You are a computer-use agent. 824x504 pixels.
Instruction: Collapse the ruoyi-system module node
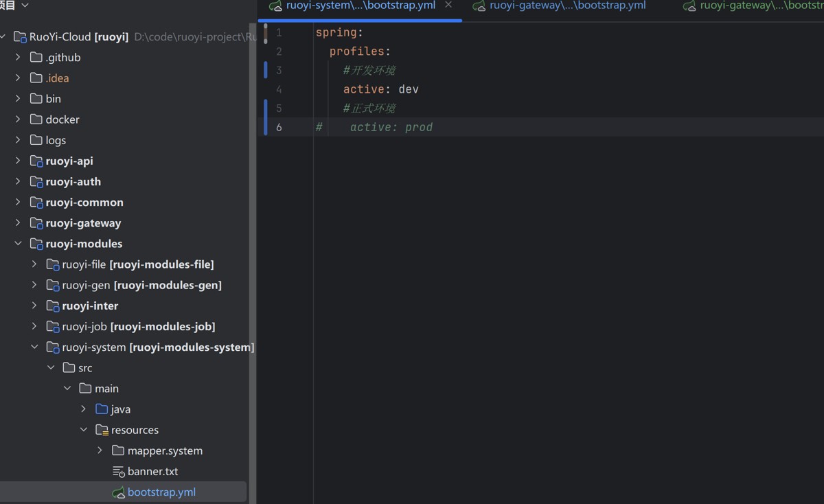click(x=34, y=347)
